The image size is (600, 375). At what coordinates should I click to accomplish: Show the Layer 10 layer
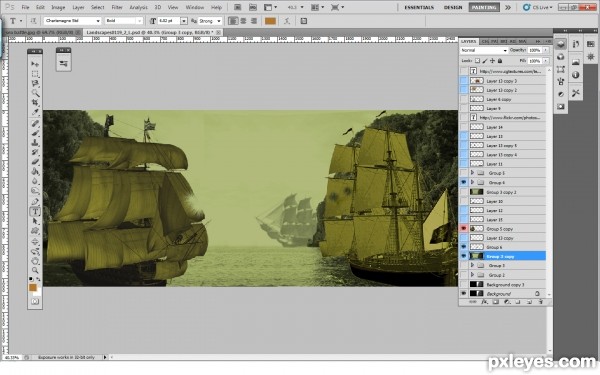pos(464,201)
